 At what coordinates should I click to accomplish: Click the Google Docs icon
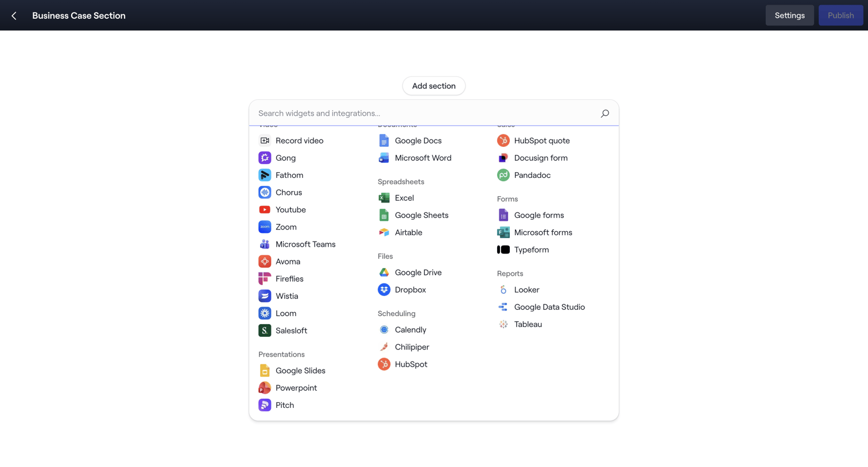pos(384,141)
